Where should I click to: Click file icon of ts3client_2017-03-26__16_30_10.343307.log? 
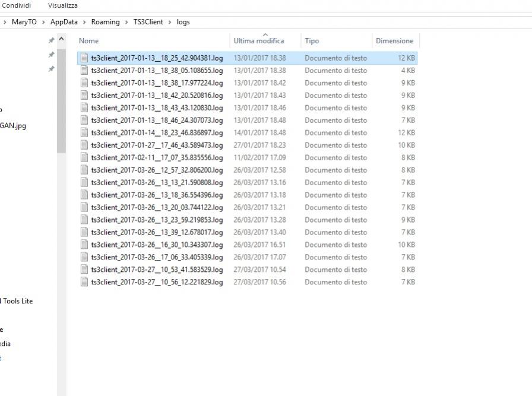[x=84, y=245]
